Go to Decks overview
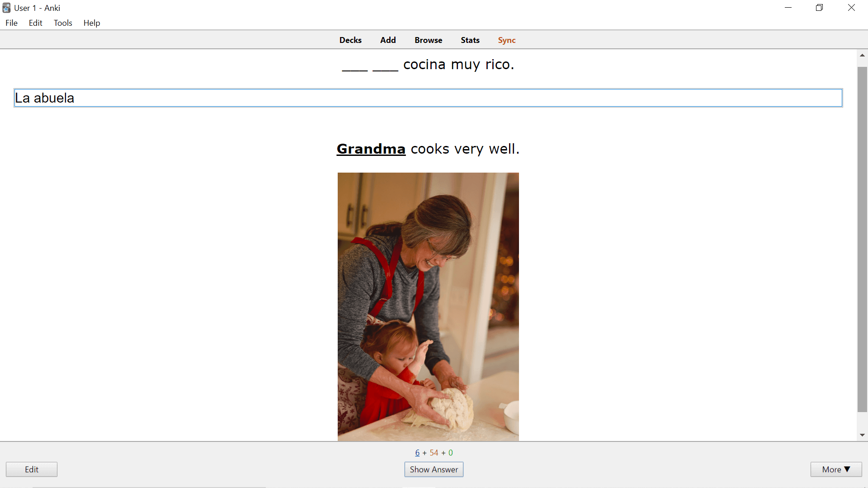 coord(350,40)
